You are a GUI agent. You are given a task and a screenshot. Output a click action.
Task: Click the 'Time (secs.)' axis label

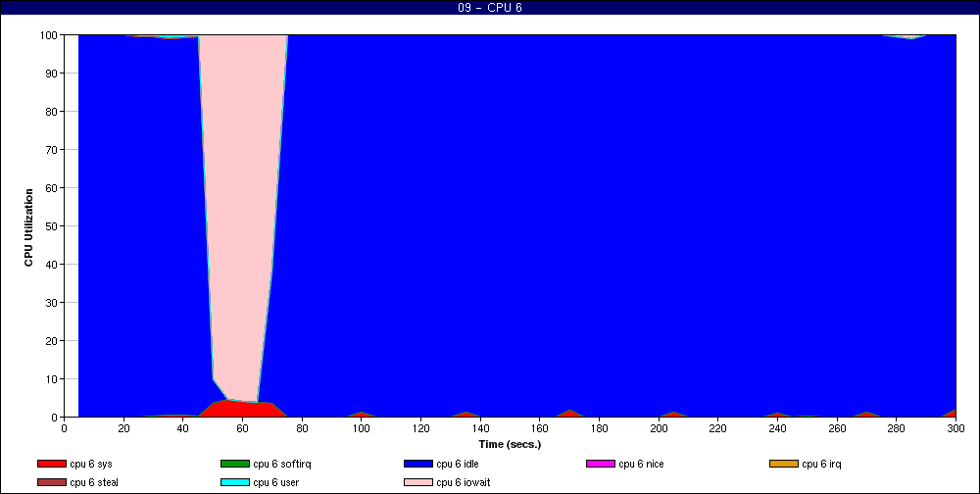(510, 445)
